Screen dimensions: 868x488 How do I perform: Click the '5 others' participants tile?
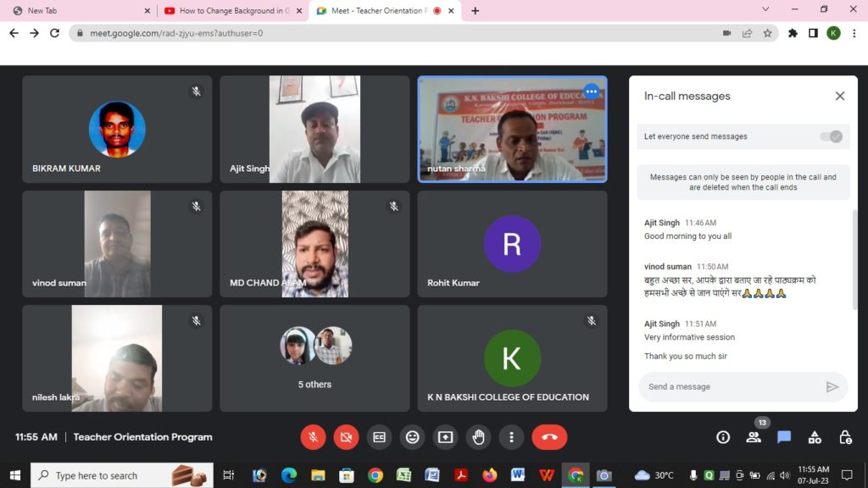[314, 358]
